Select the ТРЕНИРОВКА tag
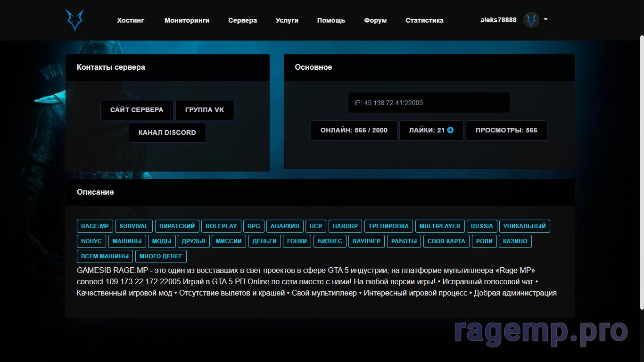The width and height of the screenshot is (644, 362). point(389,226)
